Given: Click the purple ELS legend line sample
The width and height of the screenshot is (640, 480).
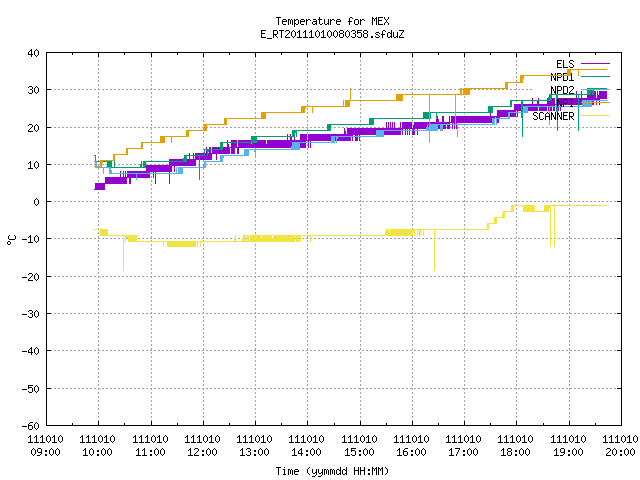Looking at the screenshot, I should click(595, 64).
